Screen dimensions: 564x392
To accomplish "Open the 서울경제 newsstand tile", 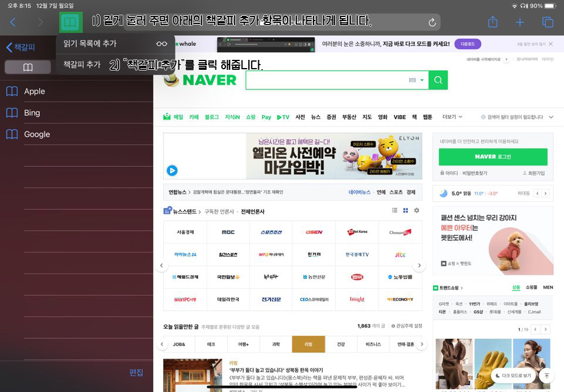I will click(x=185, y=232).
